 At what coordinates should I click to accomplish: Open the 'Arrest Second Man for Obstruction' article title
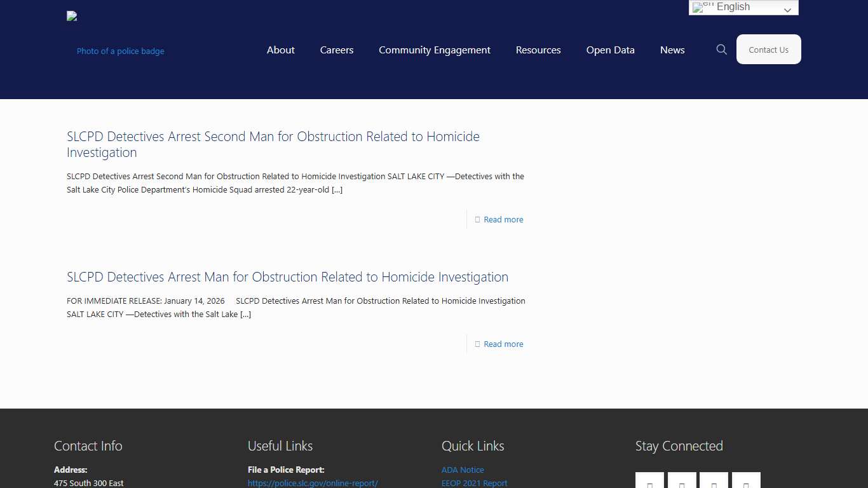tap(273, 144)
